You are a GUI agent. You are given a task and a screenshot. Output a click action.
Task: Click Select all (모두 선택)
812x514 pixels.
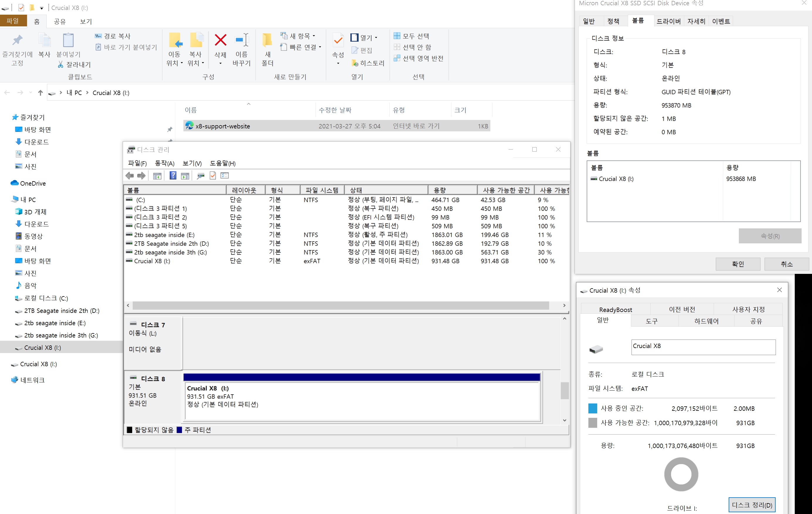click(x=411, y=36)
